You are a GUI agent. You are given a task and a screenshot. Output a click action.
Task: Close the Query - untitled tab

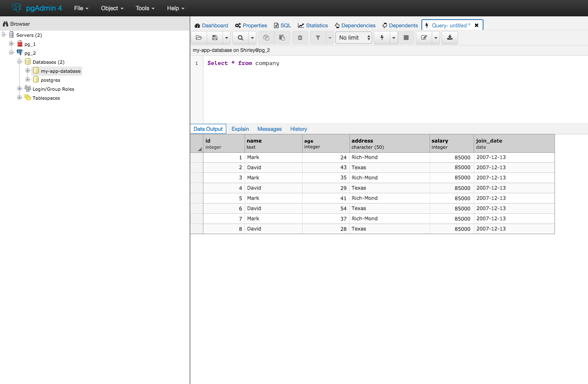point(477,25)
